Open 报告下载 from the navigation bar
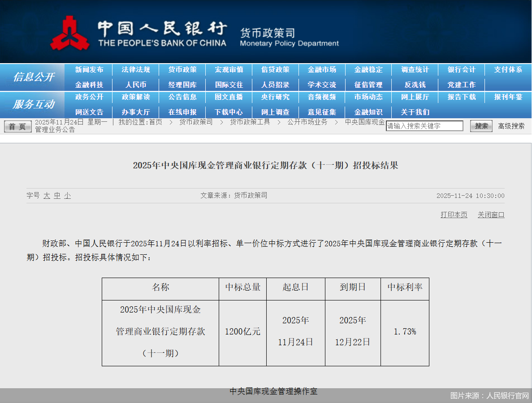This screenshot has width=532, height=403. click(461, 97)
